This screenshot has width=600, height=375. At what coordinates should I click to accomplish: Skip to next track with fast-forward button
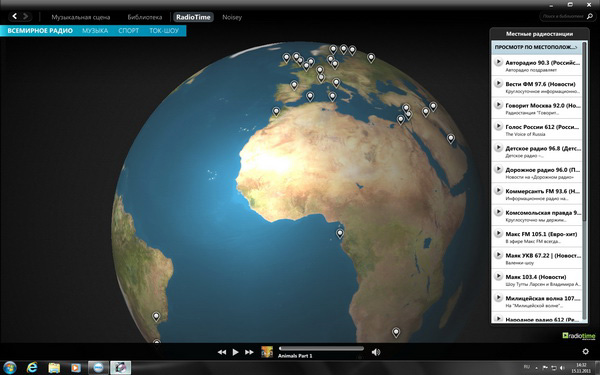click(x=249, y=352)
